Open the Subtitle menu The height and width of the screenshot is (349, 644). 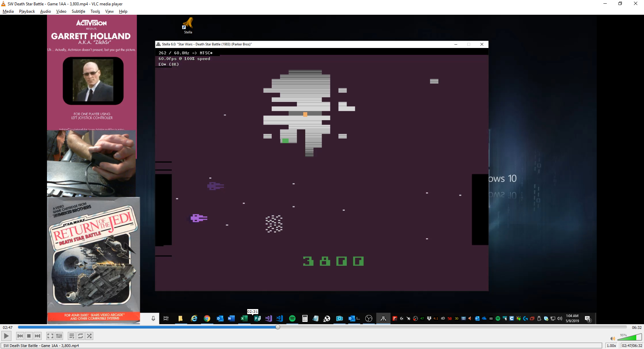[x=78, y=11]
